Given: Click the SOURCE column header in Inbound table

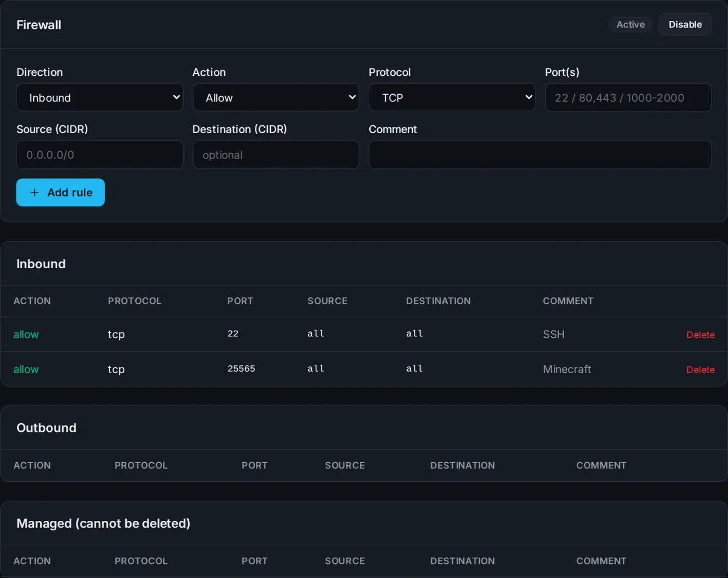Looking at the screenshot, I should [x=328, y=301].
